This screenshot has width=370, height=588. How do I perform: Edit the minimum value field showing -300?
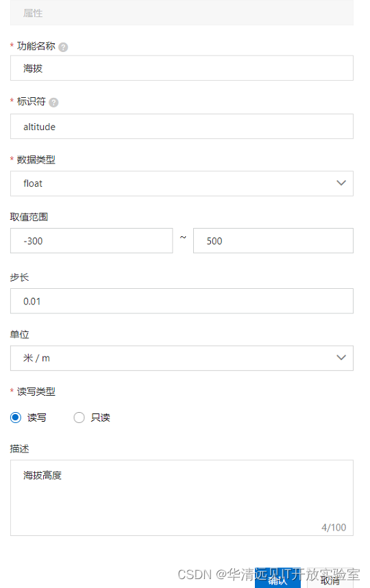pyautogui.click(x=91, y=241)
